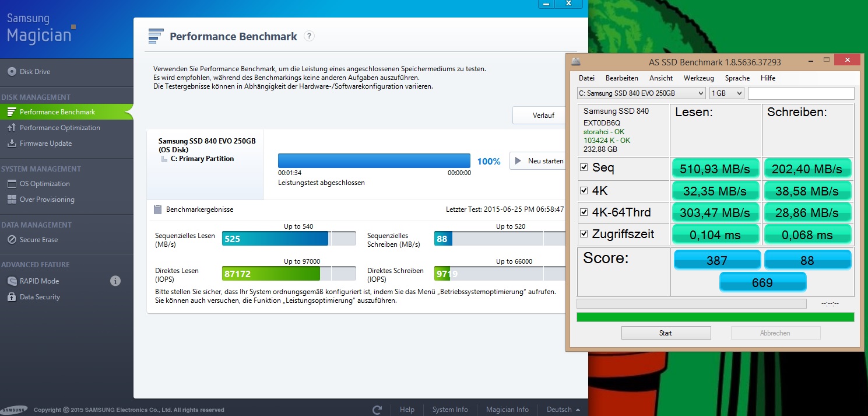The height and width of the screenshot is (416, 868).
Task: Open RAPID Mode feature
Action: point(39,281)
